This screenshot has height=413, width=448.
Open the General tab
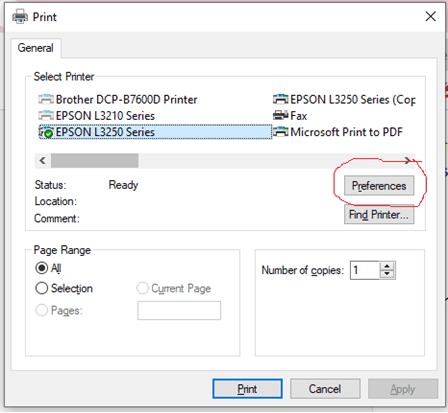point(36,48)
